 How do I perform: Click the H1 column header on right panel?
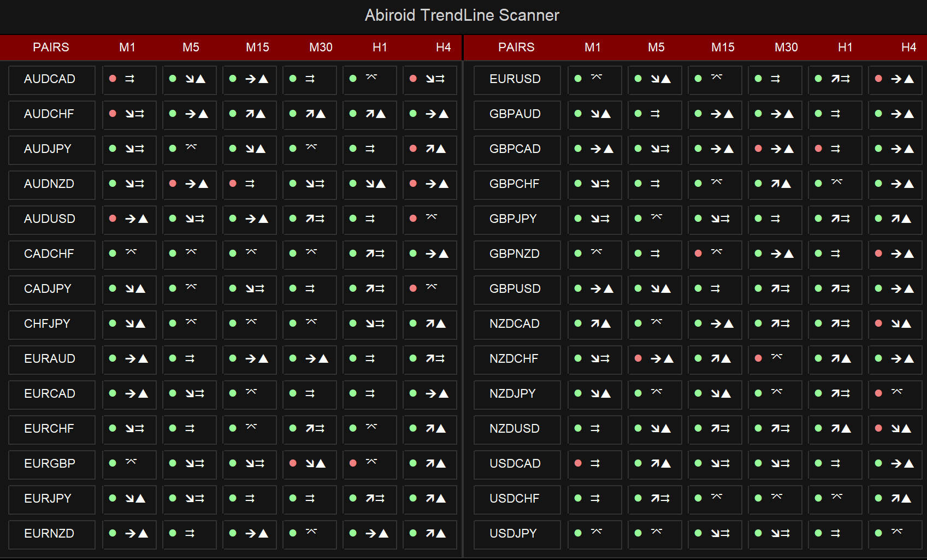point(845,48)
